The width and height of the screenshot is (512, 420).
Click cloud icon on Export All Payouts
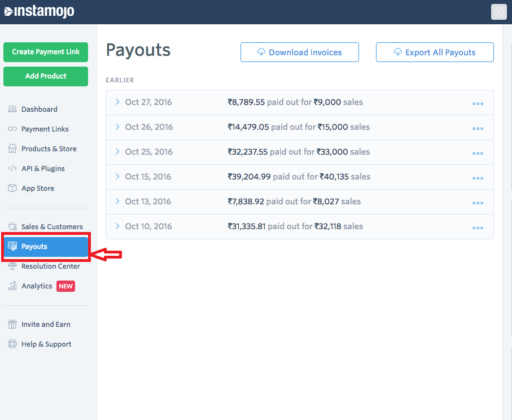398,51
